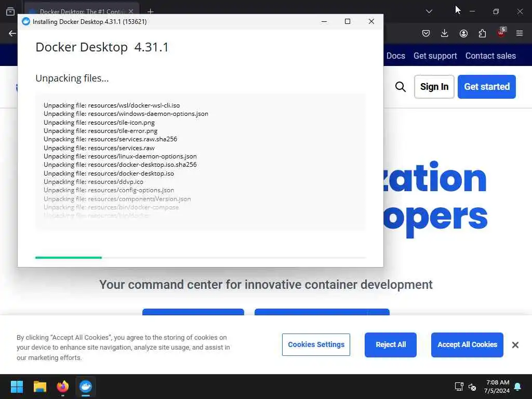Maximize the Docker Desktop installer window
This screenshot has height=399, width=532.
tap(348, 22)
